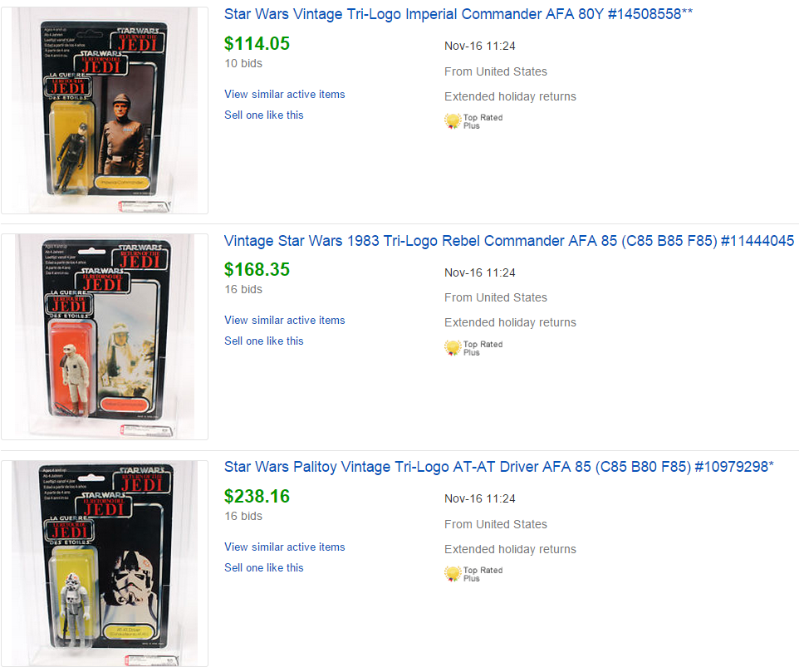Open Palitoy AT-AT Driver AFA 85 listing title
This screenshot has width=799, height=672.
[499, 467]
